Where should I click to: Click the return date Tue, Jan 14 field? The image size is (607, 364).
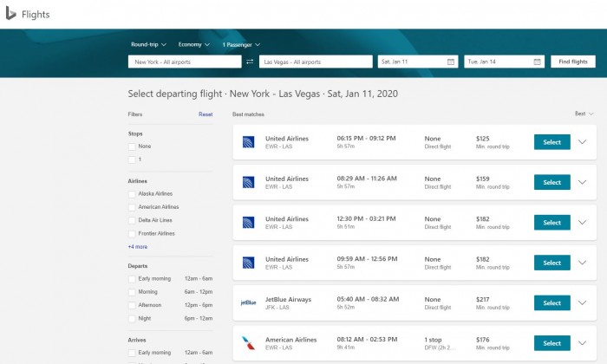(x=504, y=62)
